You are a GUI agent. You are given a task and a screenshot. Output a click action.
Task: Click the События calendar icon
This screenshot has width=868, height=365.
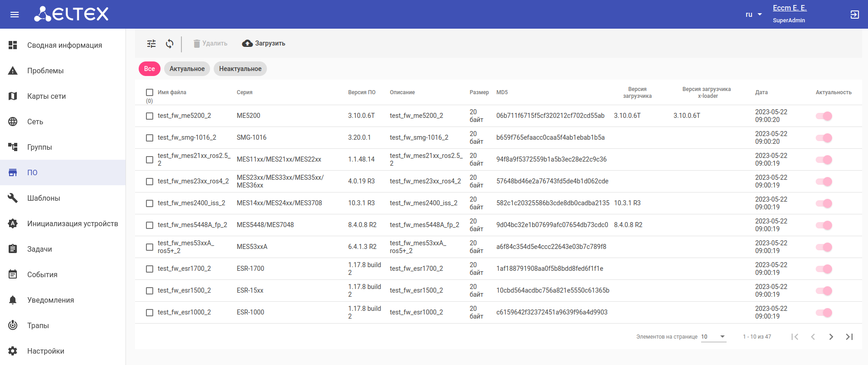(13, 274)
